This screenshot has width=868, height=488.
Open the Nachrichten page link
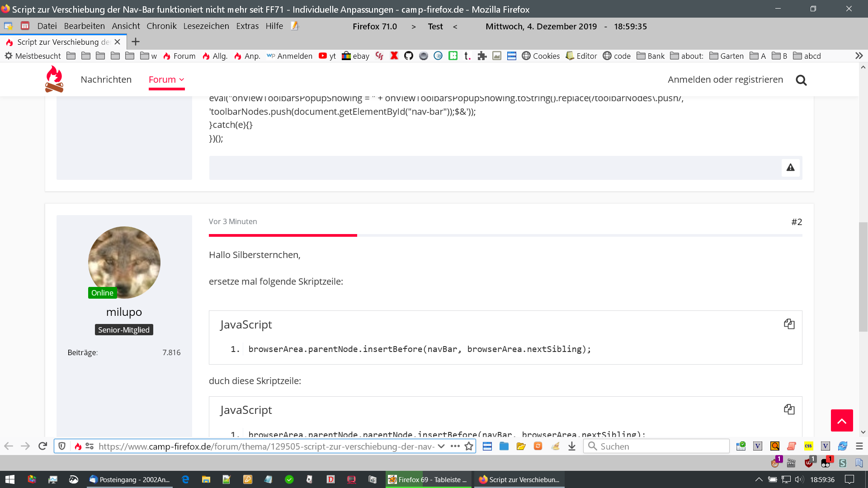pos(106,80)
